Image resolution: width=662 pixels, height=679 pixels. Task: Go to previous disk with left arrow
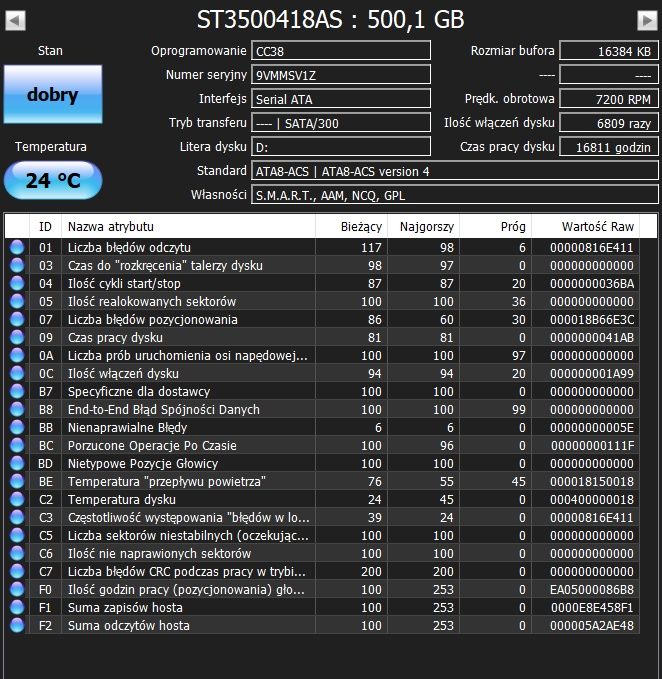click(x=15, y=20)
